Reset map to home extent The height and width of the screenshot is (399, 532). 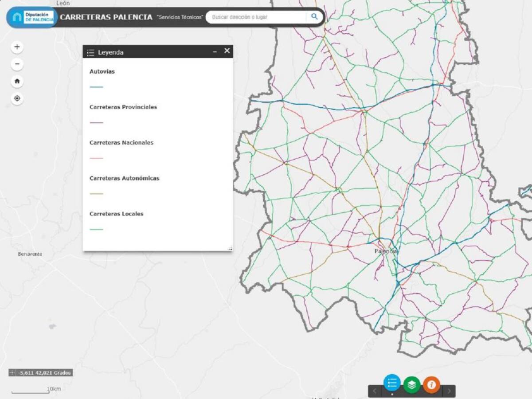(x=17, y=82)
